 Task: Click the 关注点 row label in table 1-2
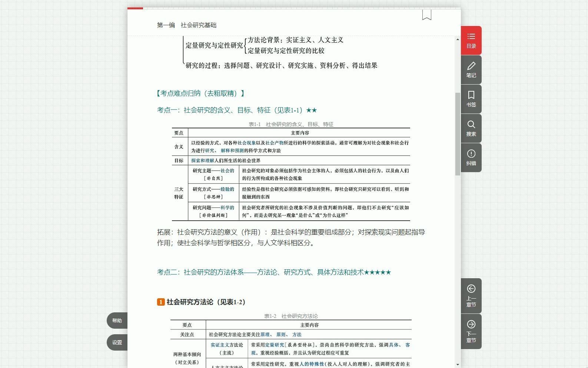pyautogui.click(x=187, y=335)
